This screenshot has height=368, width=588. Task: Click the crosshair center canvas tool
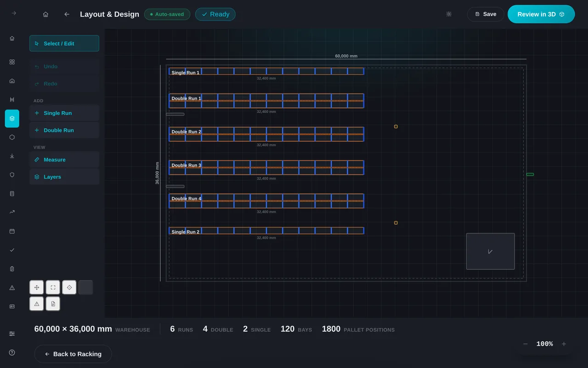[69, 287]
